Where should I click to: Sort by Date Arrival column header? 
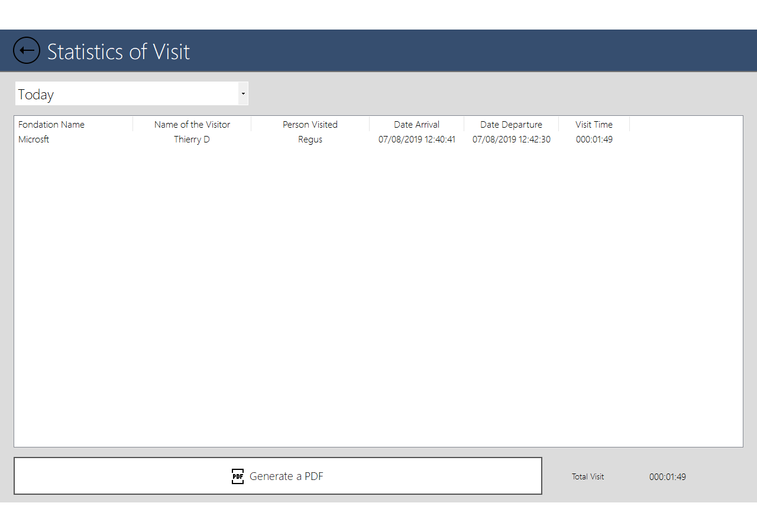416,125
